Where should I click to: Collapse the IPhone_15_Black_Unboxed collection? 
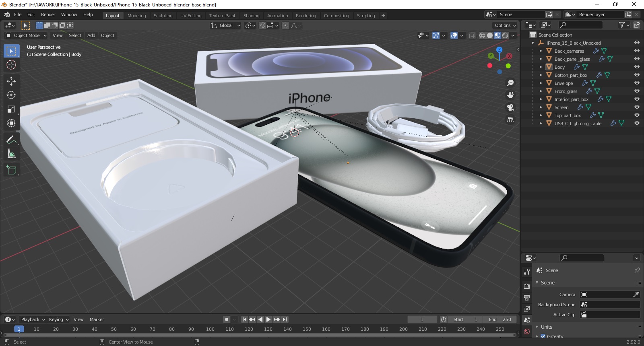click(533, 43)
